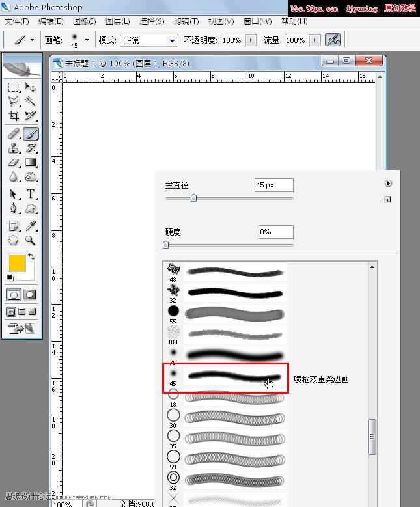This screenshot has height=507, width=420.
Task: Reset to default foreground/background colors
Action: pos(10,278)
